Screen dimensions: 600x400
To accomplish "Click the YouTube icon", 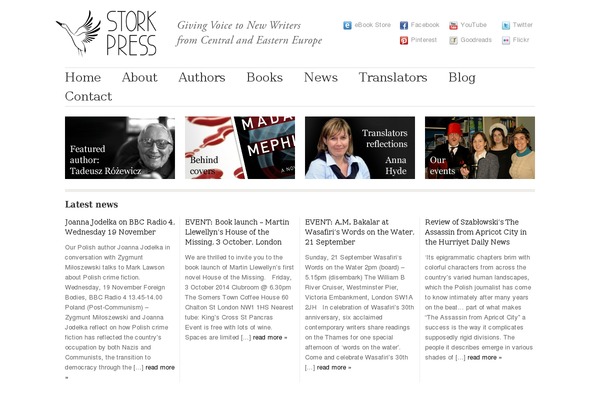I will click(453, 25).
